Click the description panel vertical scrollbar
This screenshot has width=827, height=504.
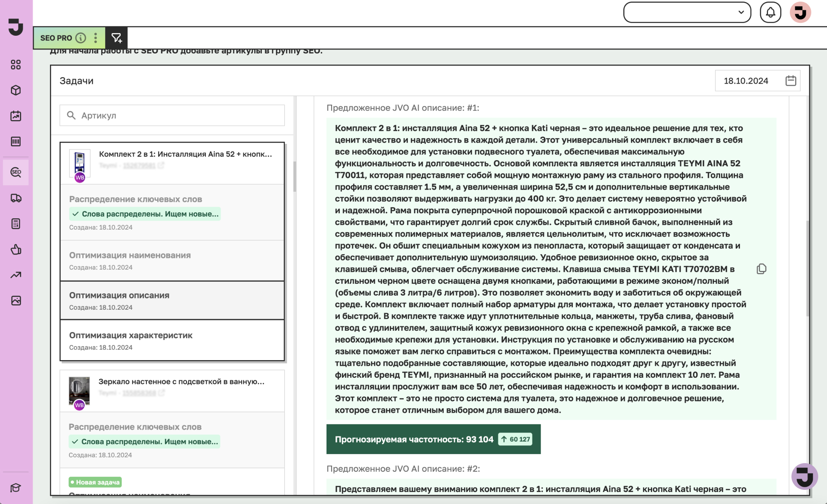[x=808, y=269]
